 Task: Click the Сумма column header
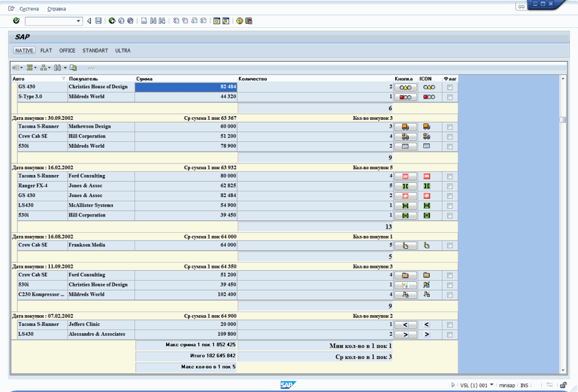click(186, 78)
